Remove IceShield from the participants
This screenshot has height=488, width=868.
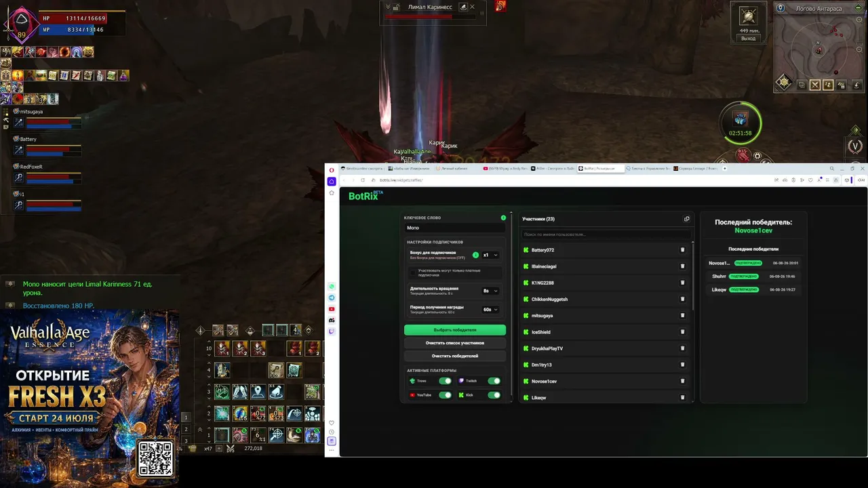682,332
